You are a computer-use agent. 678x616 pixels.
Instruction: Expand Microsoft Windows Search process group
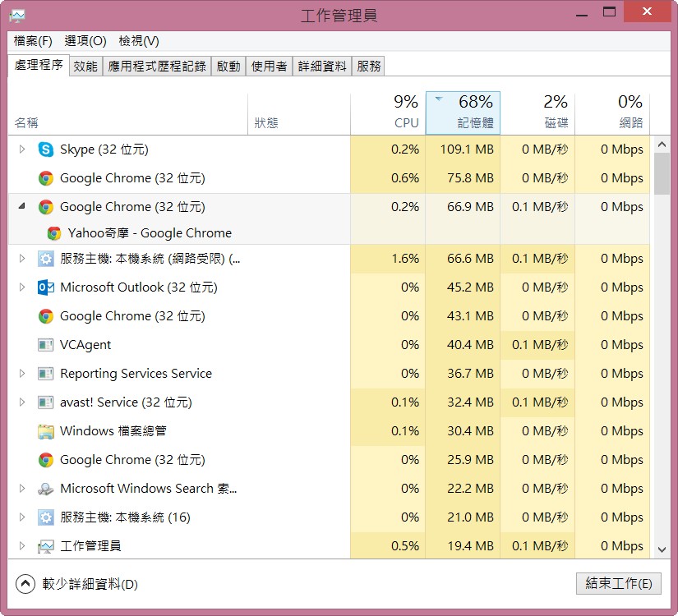22,489
